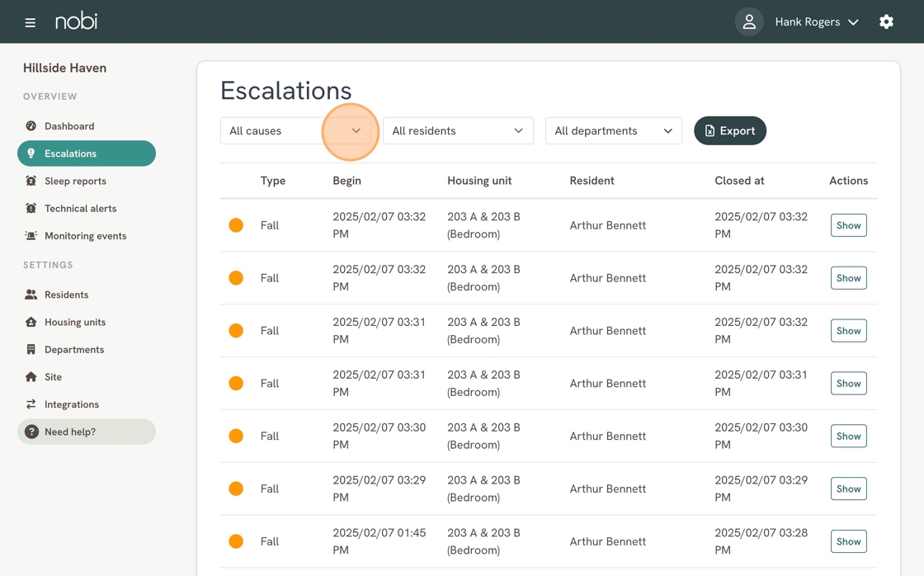Viewport: 924px width, 576px height.
Task: Open Integrations settings
Action: [87, 404]
